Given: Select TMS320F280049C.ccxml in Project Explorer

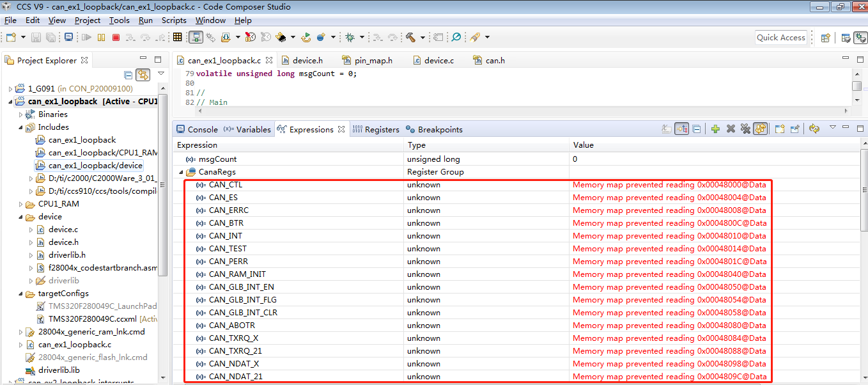Looking at the screenshot, I should 98,319.
